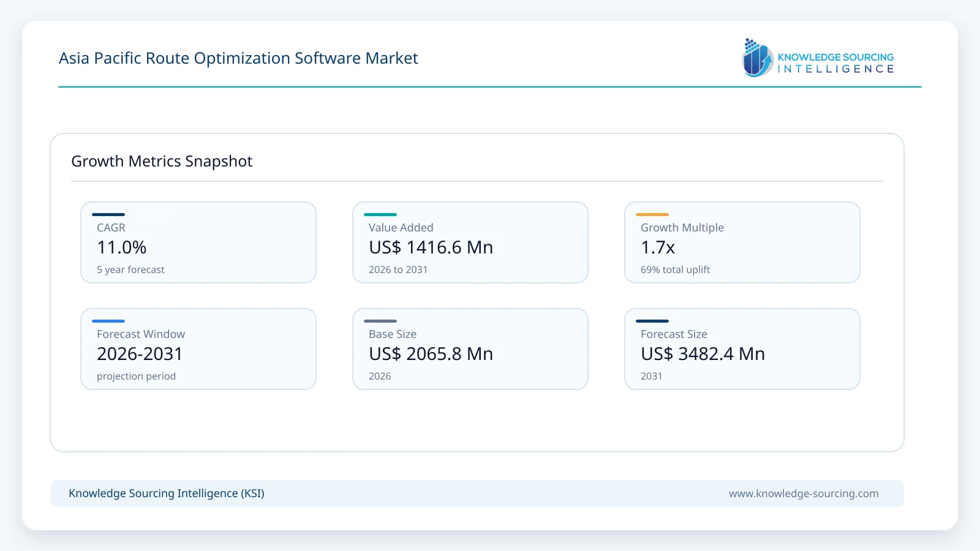980x551 pixels.
Task: Click the 'US$ 1416.6 Mn' value
Action: tap(431, 247)
